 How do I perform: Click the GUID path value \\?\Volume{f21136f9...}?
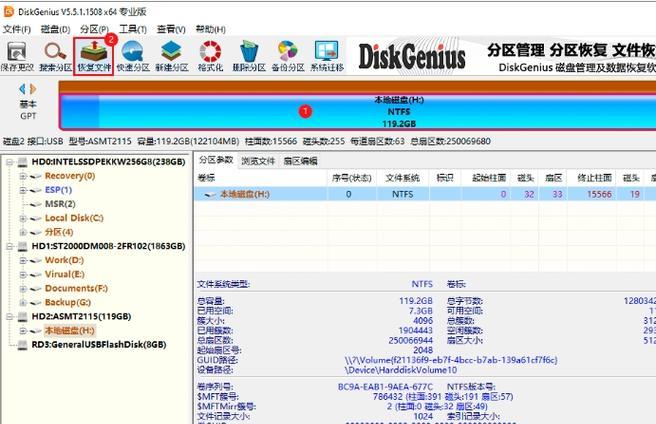[451, 360]
